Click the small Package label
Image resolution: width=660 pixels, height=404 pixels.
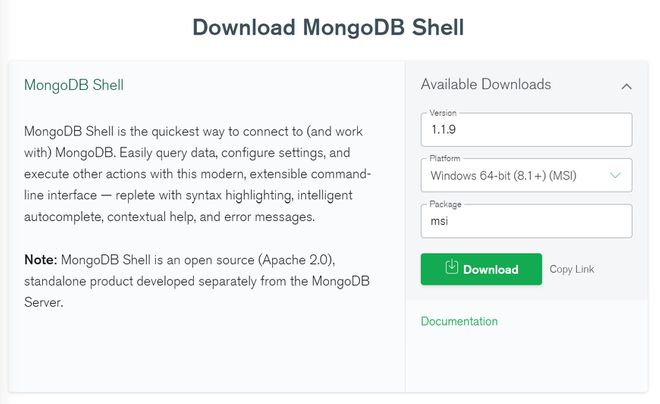point(444,204)
